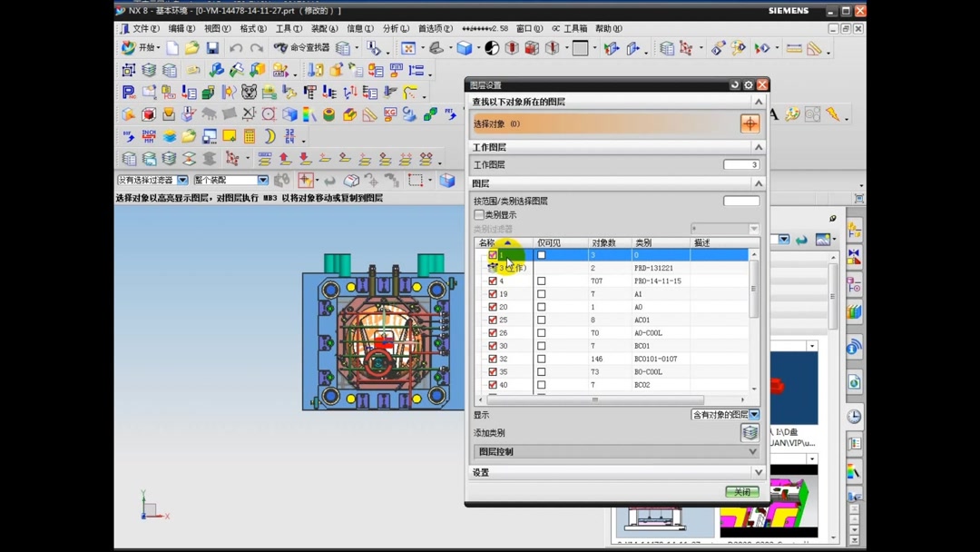
Task: Click the New file icon
Action: [x=172, y=47]
